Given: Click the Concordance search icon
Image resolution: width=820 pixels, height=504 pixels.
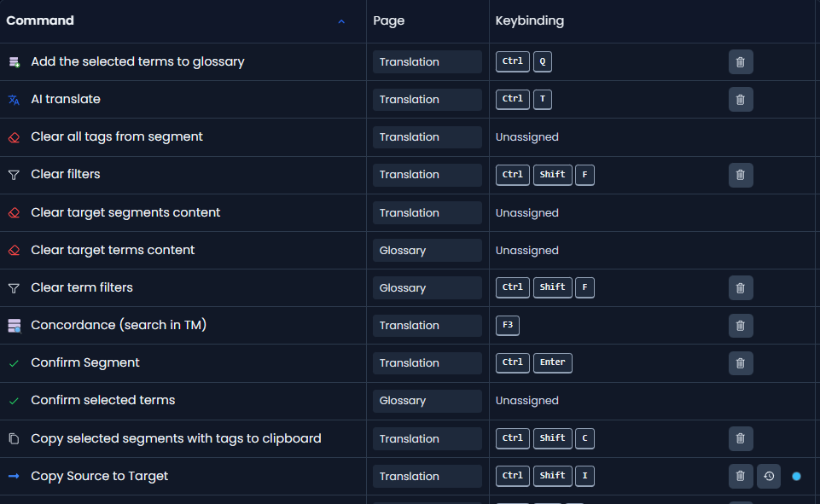Looking at the screenshot, I should coord(14,325).
